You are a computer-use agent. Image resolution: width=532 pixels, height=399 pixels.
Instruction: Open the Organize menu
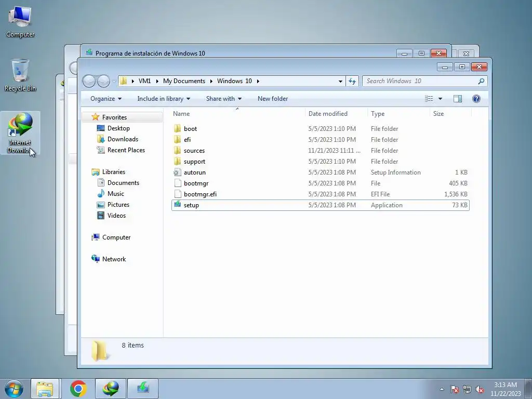(x=106, y=99)
